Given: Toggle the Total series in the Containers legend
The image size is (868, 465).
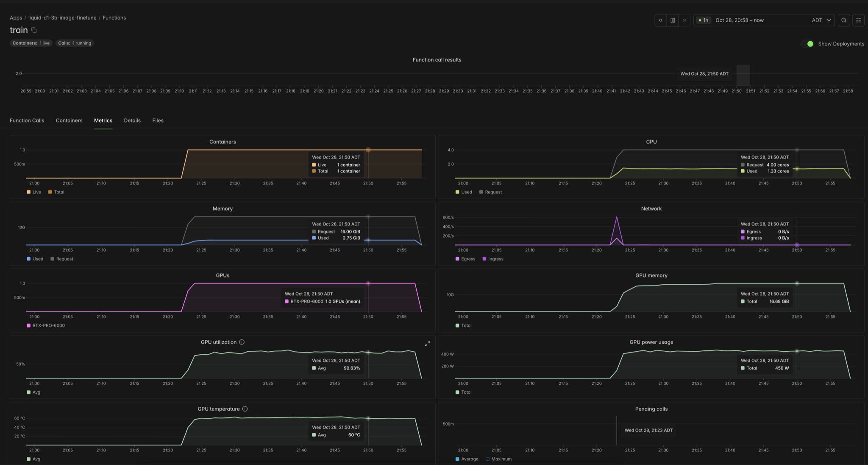Looking at the screenshot, I should (56, 192).
